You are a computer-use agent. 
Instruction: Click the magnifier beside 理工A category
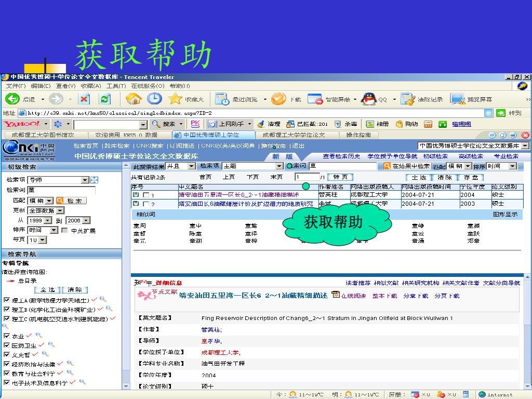pyautogui.click(x=102, y=299)
